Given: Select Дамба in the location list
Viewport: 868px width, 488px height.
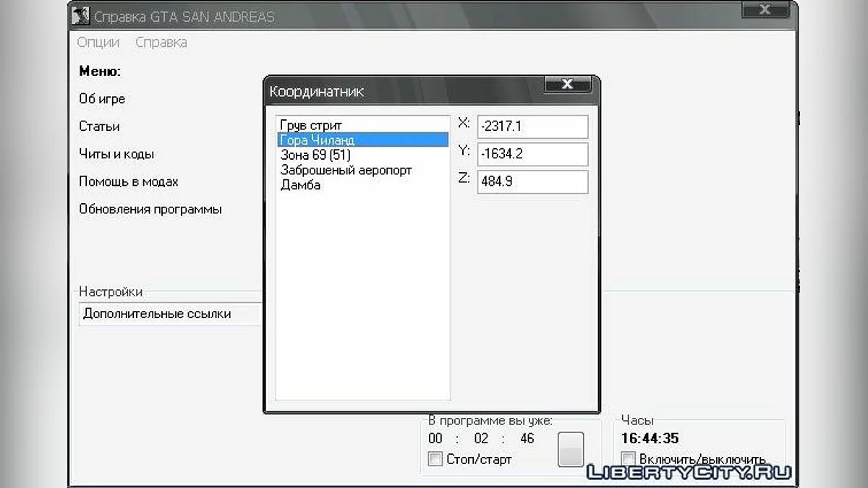Looking at the screenshot, I should 300,185.
